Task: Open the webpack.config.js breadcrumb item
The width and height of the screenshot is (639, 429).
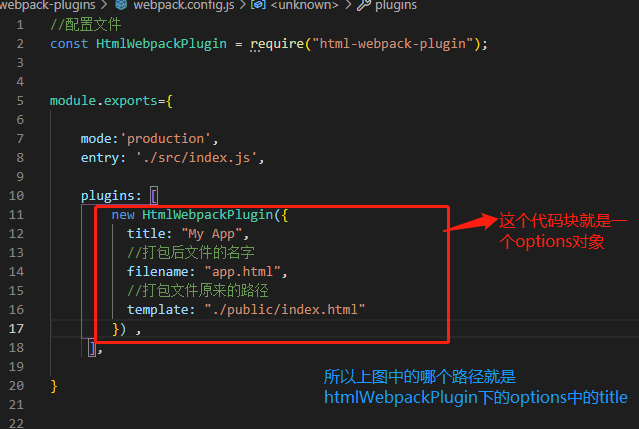Action: [x=184, y=5]
